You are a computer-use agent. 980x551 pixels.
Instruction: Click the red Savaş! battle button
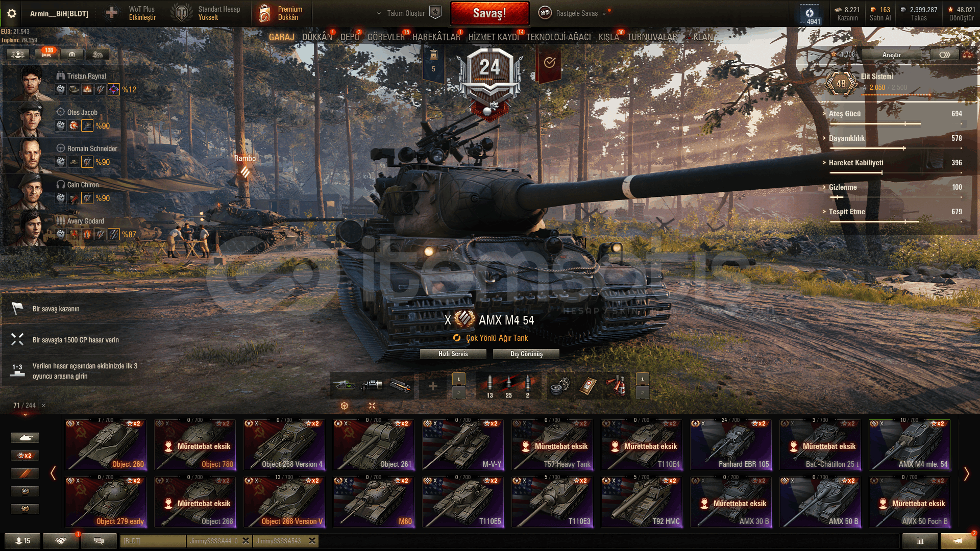coord(489,13)
